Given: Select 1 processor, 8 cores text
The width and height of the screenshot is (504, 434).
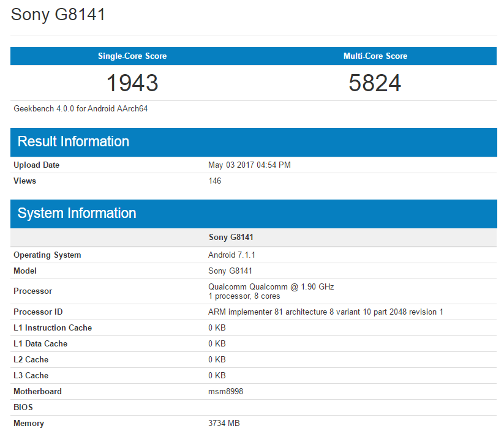Looking at the screenshot, I should click(x=244, y=296).
